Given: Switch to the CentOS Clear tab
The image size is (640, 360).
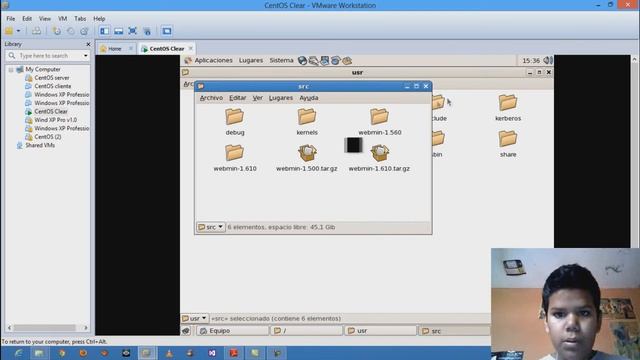Looking at the screenshot, I should [167, 49].
